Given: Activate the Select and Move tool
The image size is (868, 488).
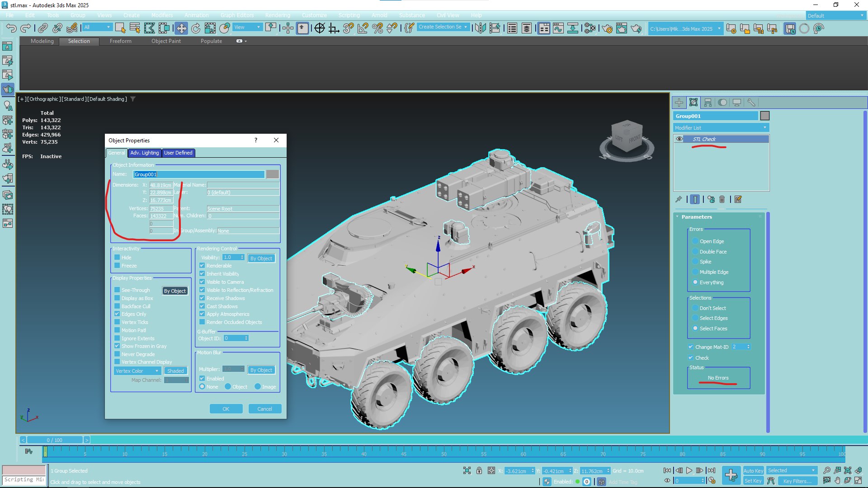Looking at the screenshot, I should tap(181, 28).
